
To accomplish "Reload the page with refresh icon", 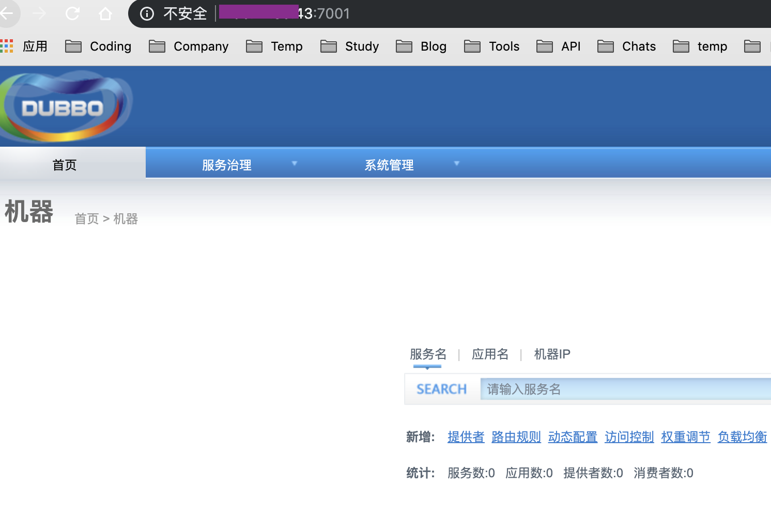I will coord(72,13).
